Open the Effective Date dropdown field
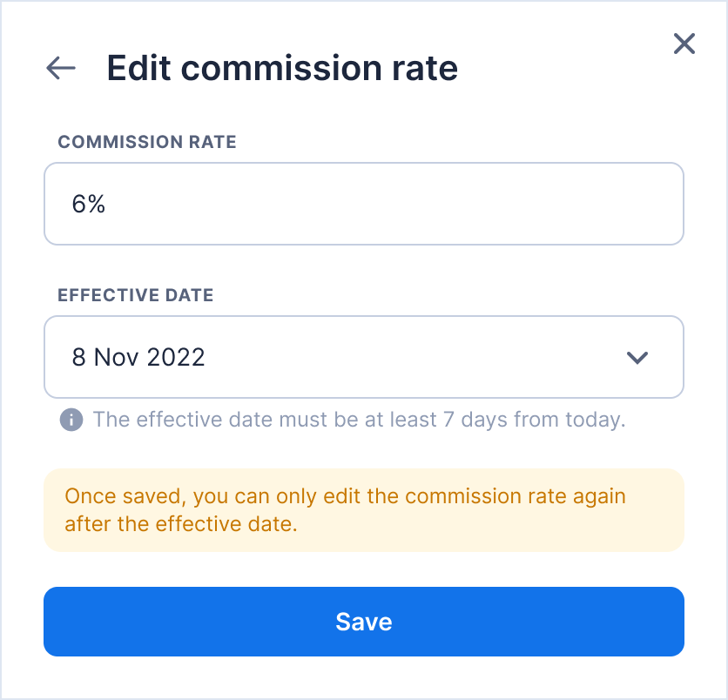728x700 pixels. [x=363, y=357]
